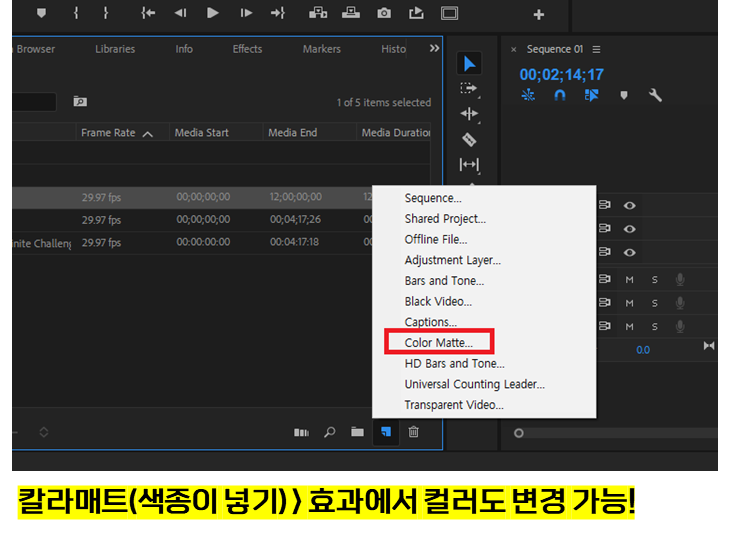The height and width of the screenshot is (537, 743).
Task: Toggle eye output for second video track
Action: coord(629,228)
